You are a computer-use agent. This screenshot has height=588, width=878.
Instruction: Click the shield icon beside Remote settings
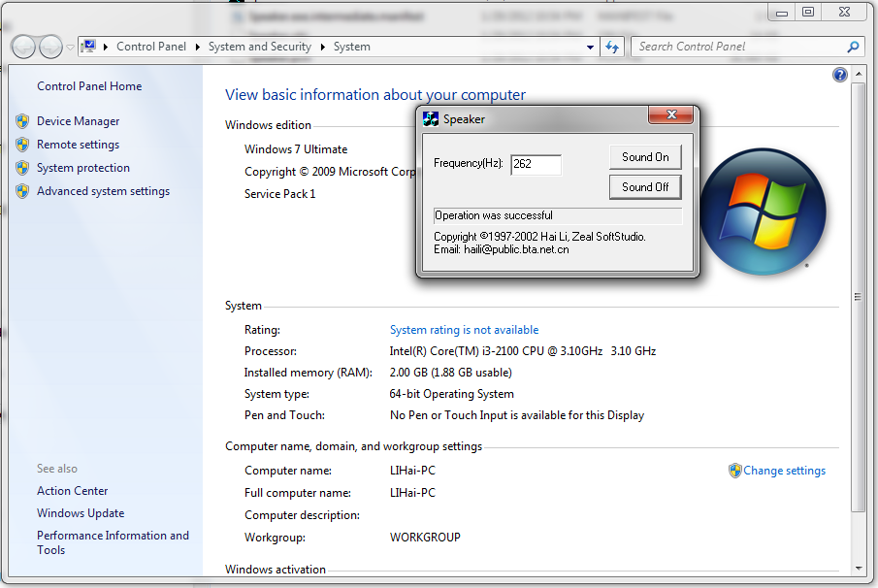point(22,145)
